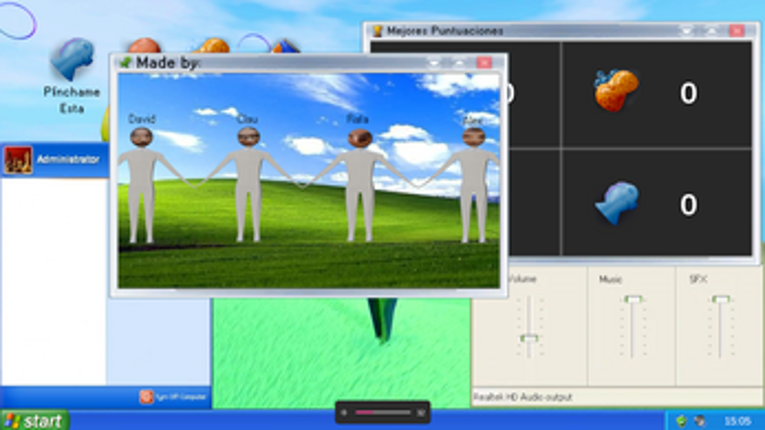Click the orange fruit icon in Mejores Puntuaciones
The width and height of the screenshot is (765, 430).
pos(615,91)
